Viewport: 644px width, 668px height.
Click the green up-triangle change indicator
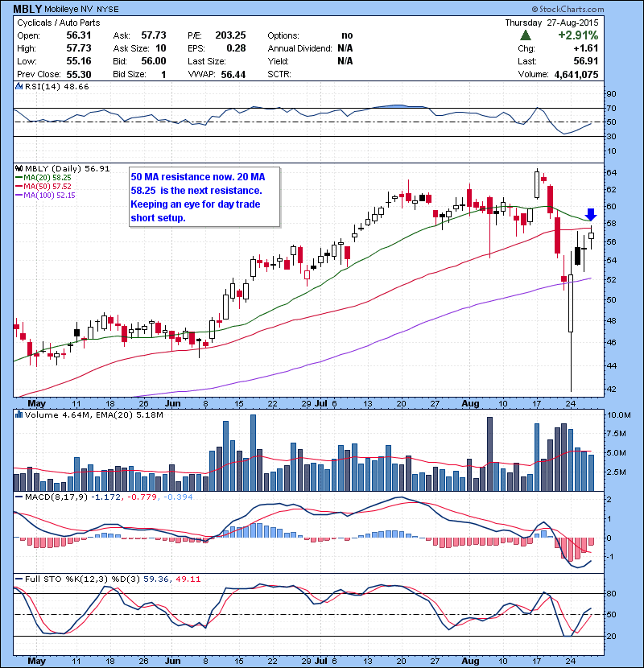526,35
